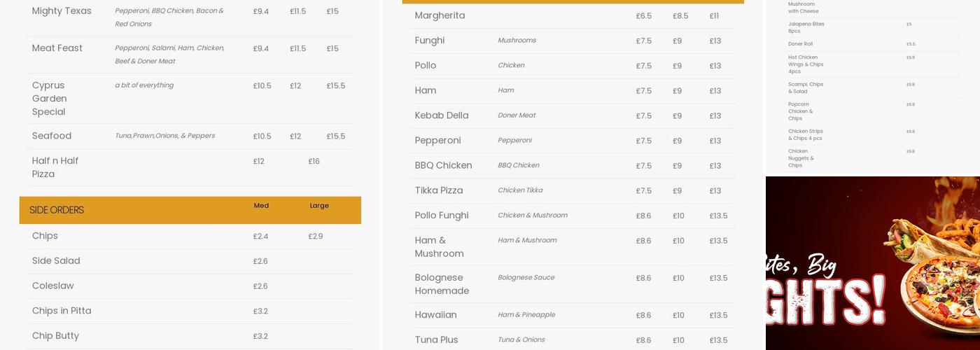The image size is (980, 350).
Task: Click the Med column label in Side Orders
Action: [261, 206]
